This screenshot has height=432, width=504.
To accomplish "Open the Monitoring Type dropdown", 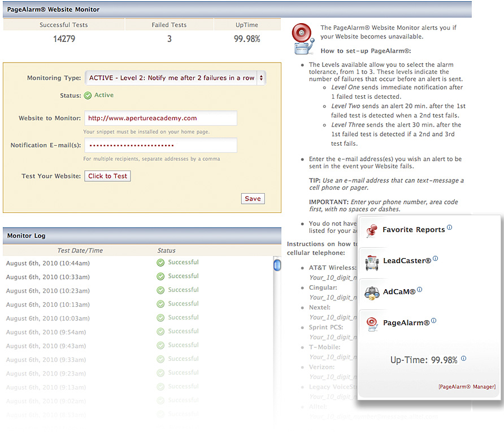I will (x=176, y=78).
